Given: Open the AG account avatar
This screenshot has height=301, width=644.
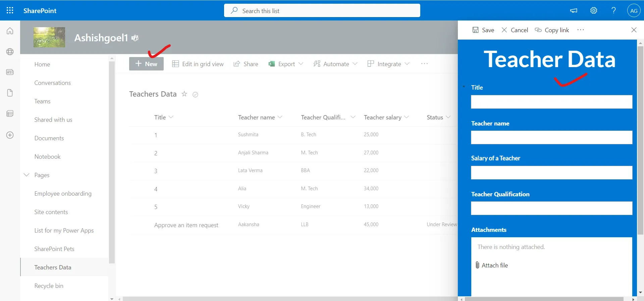Looking at the screenshot, I should 634,10.
